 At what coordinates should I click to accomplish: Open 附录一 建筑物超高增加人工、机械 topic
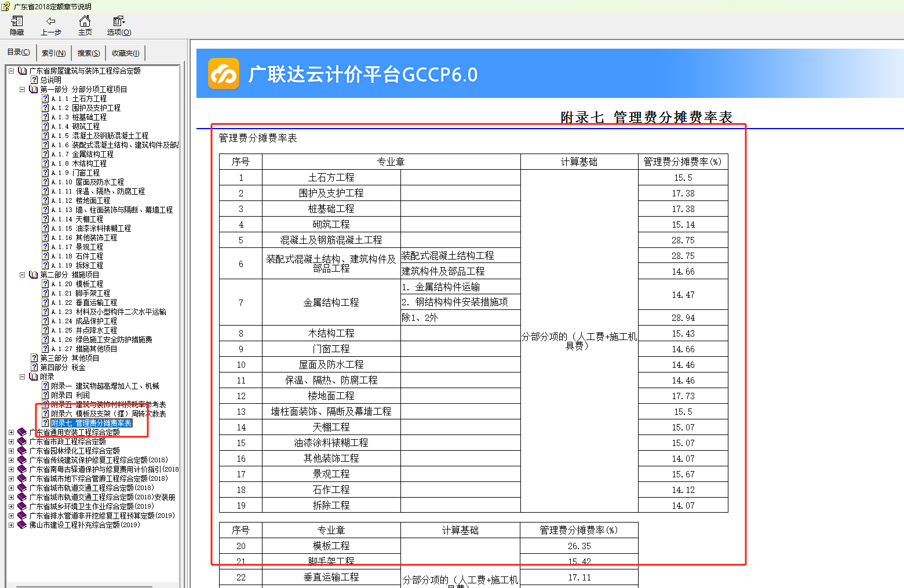click(x=105, y=386)
